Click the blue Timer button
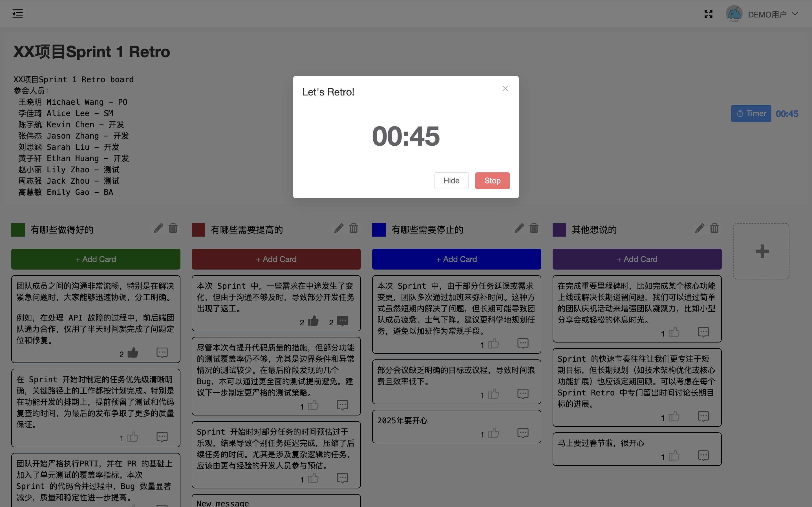The width and height of the screenshot is (812, 507). click(751, 114)
